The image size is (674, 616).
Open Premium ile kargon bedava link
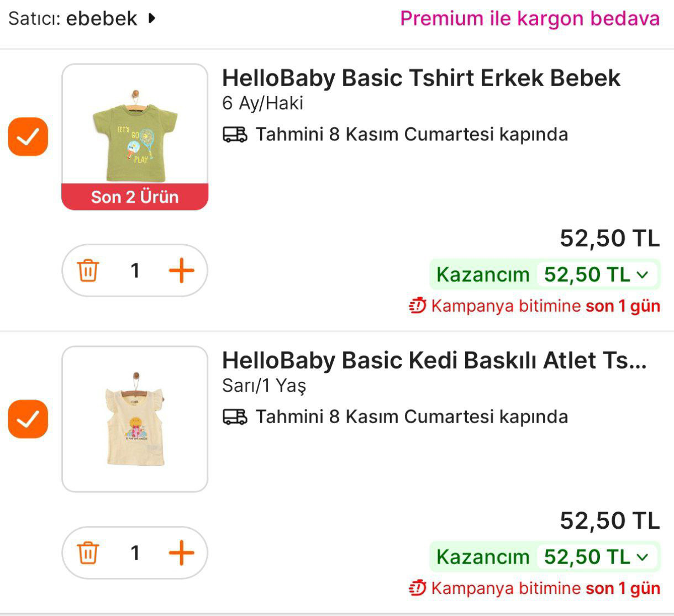529,18
